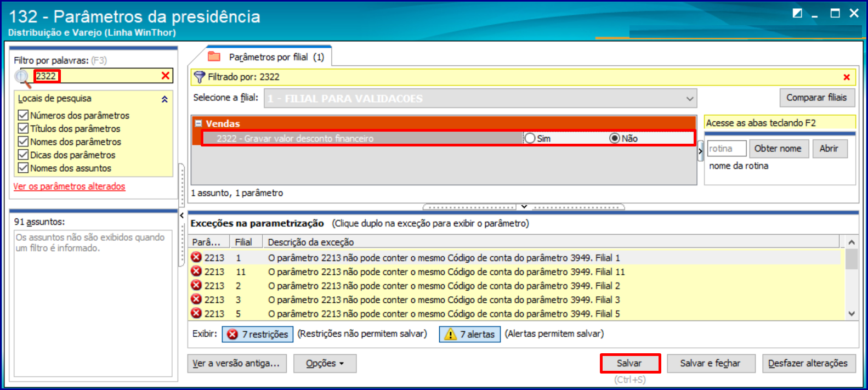Select 'Sim' for parameter 2322
Screen dimensions: 868x390
pyautogui.click(x=530, y=138)
